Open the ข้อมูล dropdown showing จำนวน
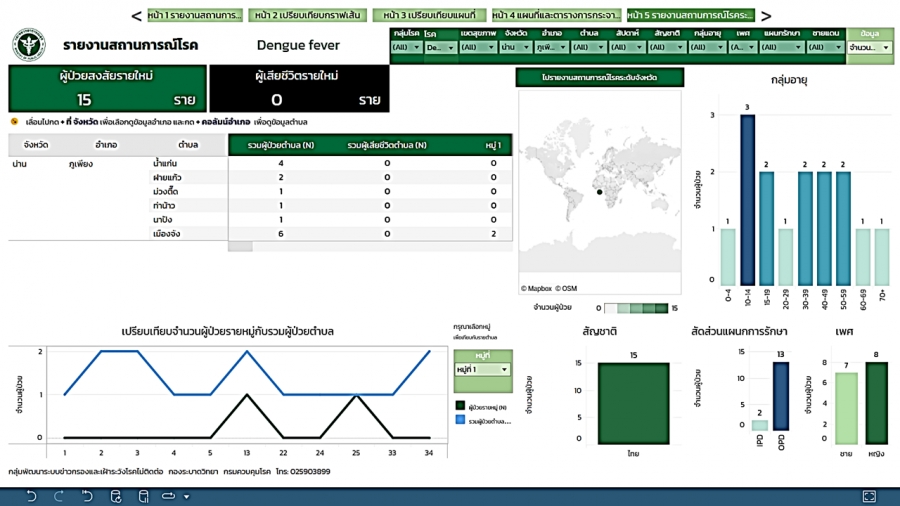This screenshot has width=900, height=506. pyautogui.click(x=869, y=47)
